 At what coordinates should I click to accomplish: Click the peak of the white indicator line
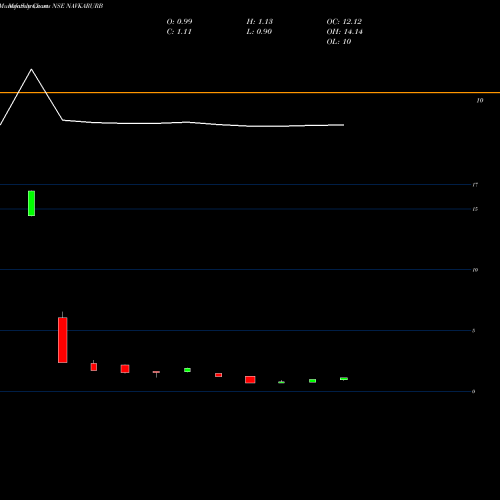click(x=32, y=69)
